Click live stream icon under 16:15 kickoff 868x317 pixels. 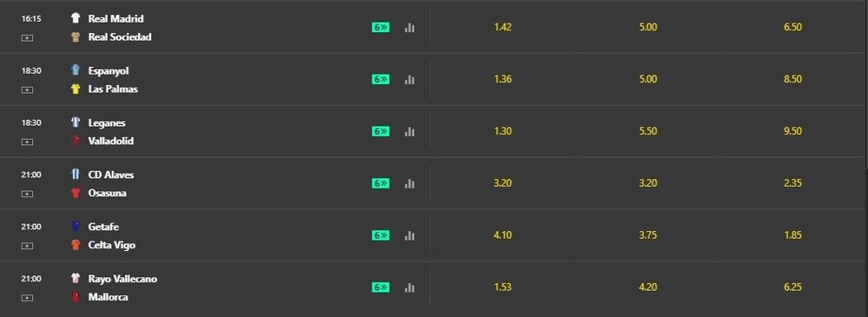pos(27,37)
